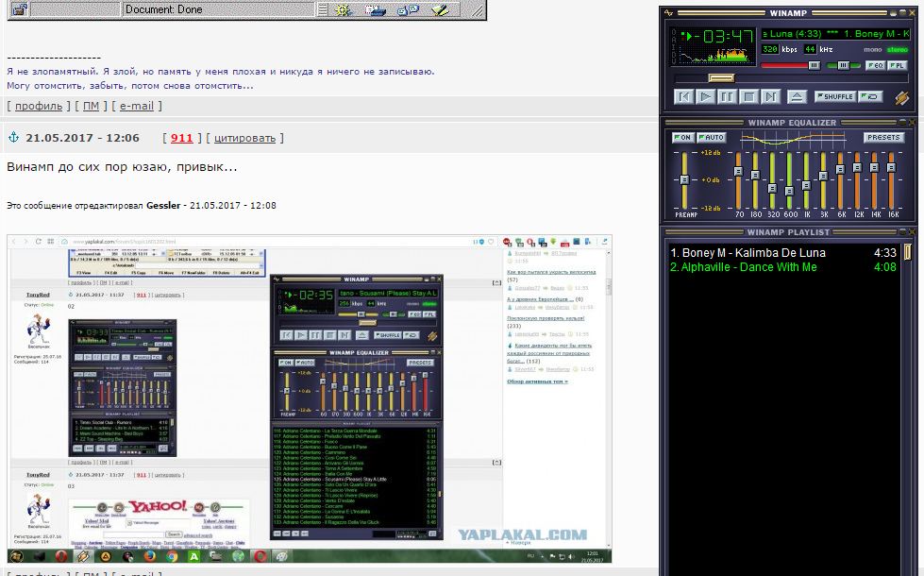Open the equalizer PRESETS menu

[883, 137]
